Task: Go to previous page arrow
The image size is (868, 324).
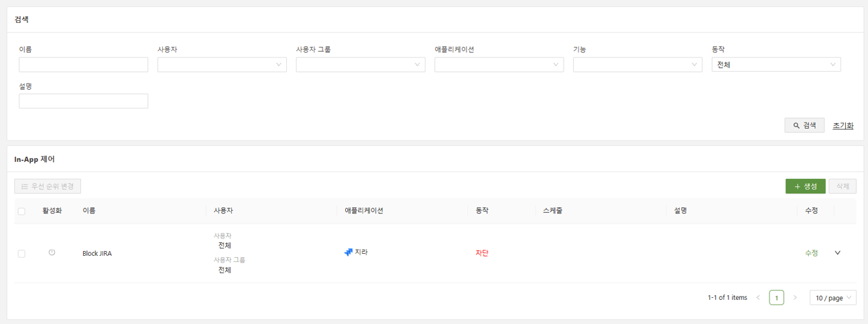Action: point(758,298)
